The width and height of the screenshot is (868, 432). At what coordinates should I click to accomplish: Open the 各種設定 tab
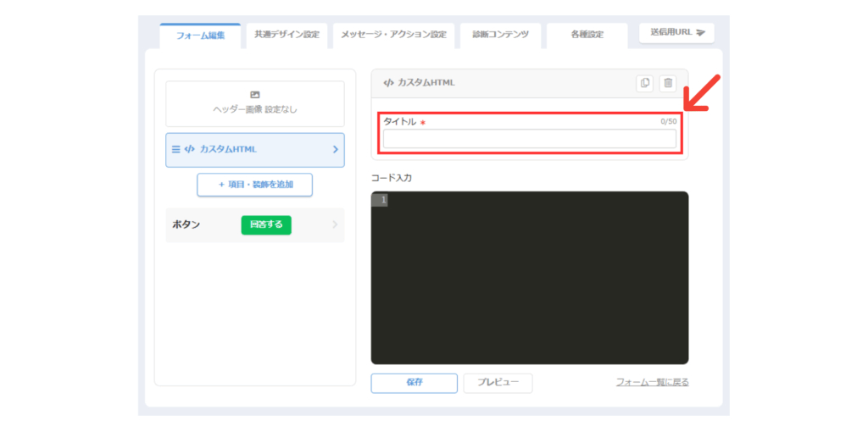[587, 34]
